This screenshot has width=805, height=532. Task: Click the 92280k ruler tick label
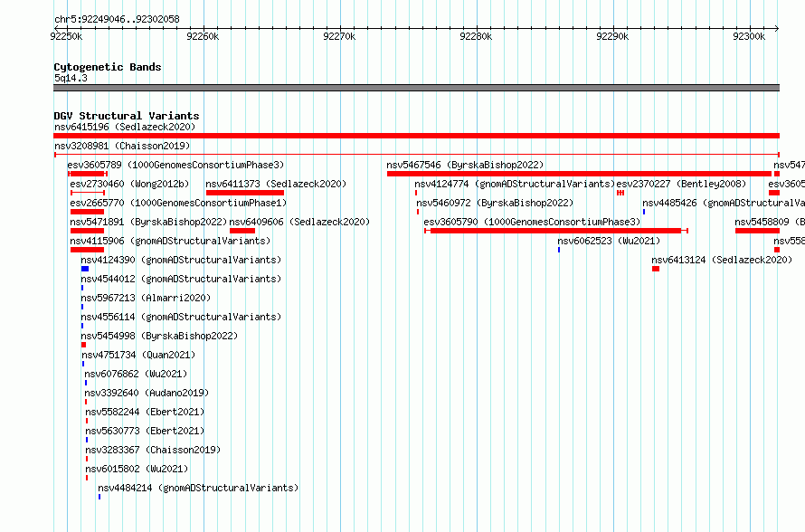476,36
